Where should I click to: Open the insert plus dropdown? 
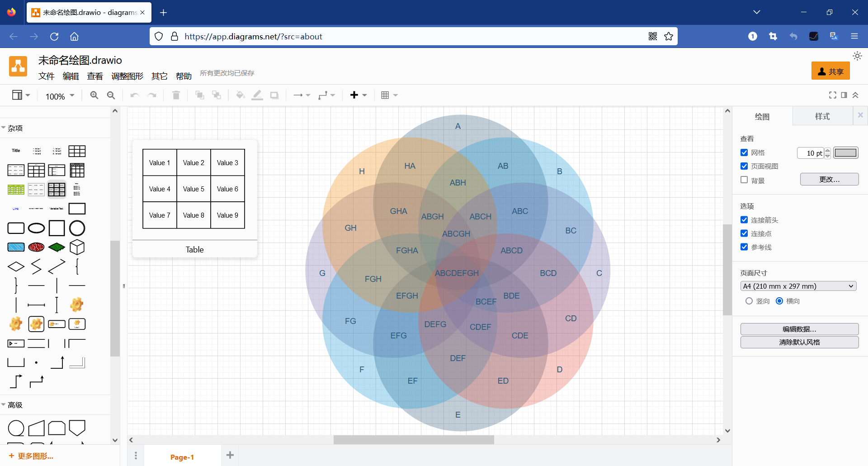click(x=359, y=95)
